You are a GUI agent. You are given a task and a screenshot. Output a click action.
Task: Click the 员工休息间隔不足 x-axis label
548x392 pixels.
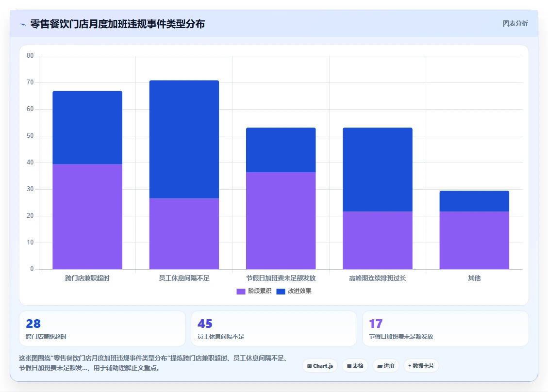click(184, 278)
